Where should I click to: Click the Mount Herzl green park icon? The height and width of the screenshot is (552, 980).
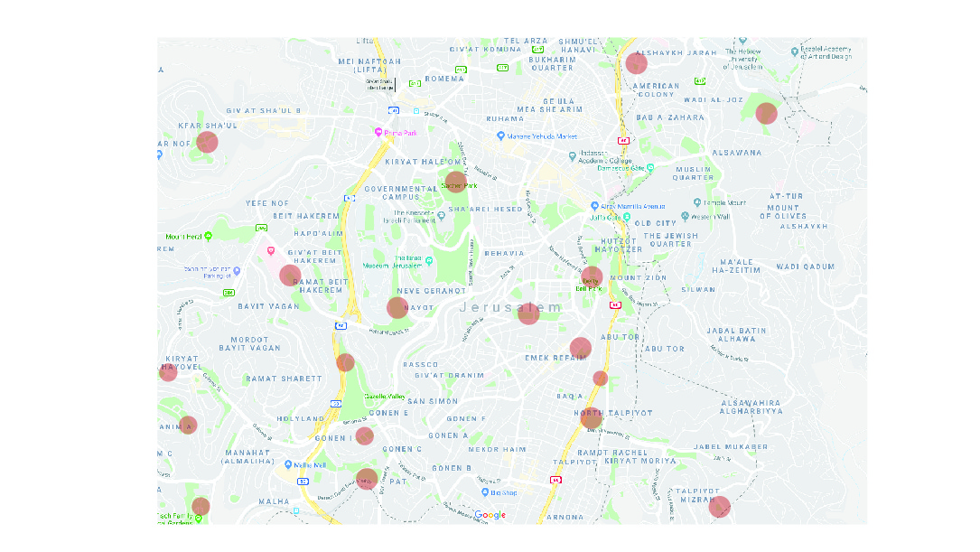coord(208,236)
